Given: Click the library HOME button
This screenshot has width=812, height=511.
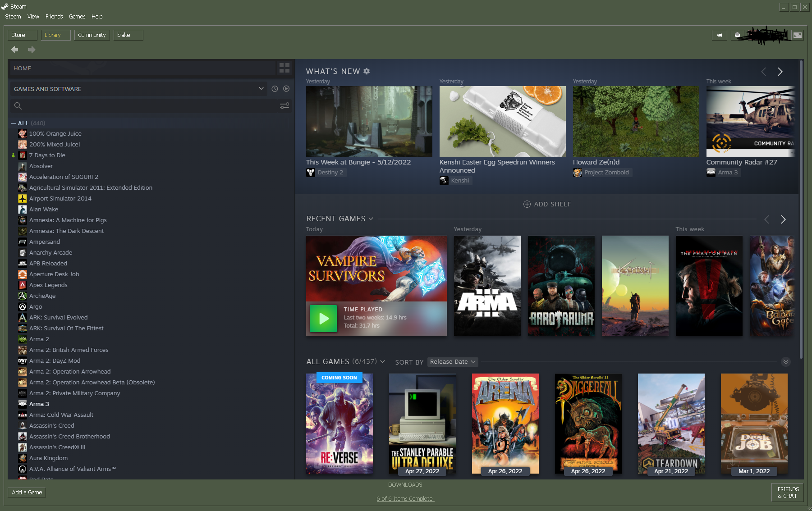Looking at the screenshot, I should pyautogui.click(x=142, y=68).
